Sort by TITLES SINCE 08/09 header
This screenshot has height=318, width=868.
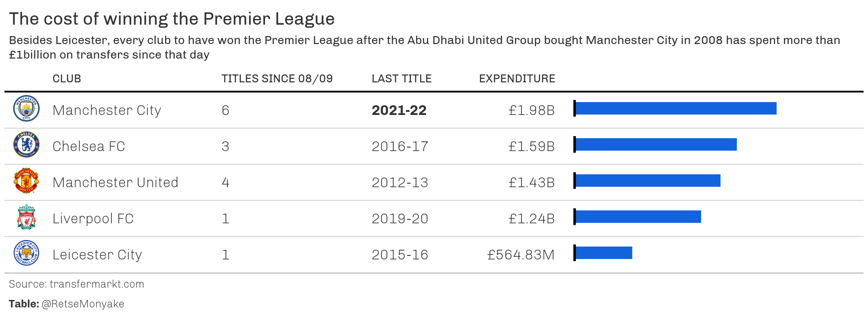277,79
